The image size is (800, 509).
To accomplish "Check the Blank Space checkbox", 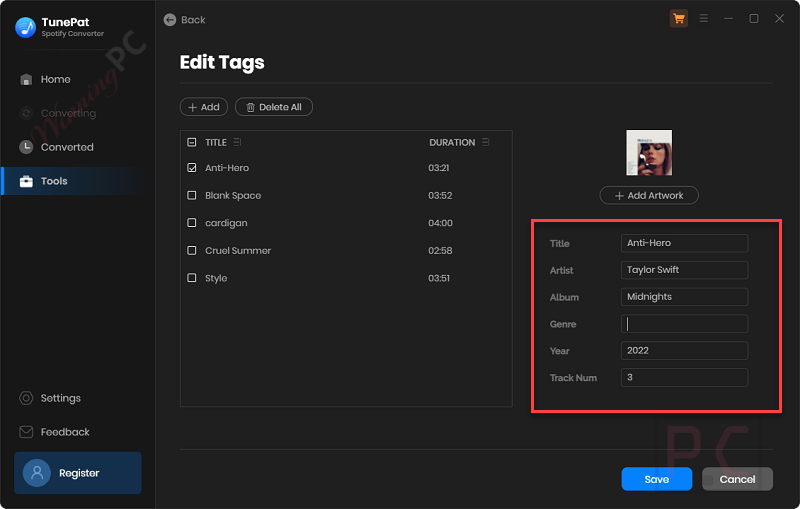I will tap(192, 195).
